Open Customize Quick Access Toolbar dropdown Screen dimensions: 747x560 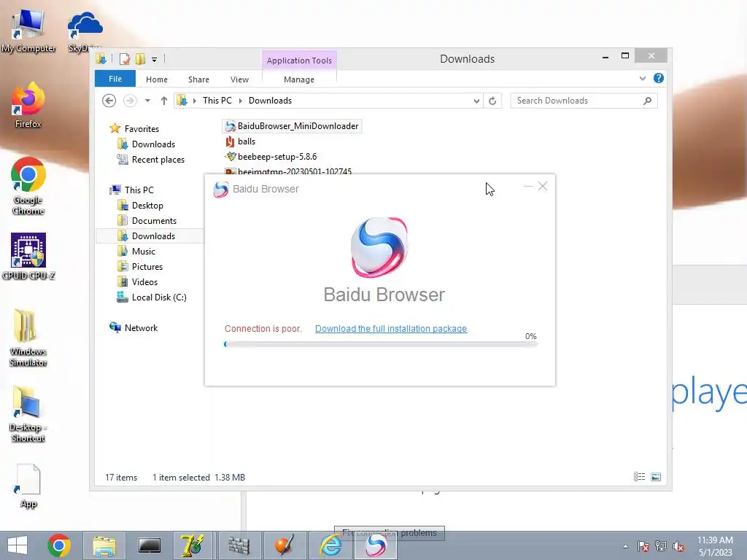click(x=155, y=60)
